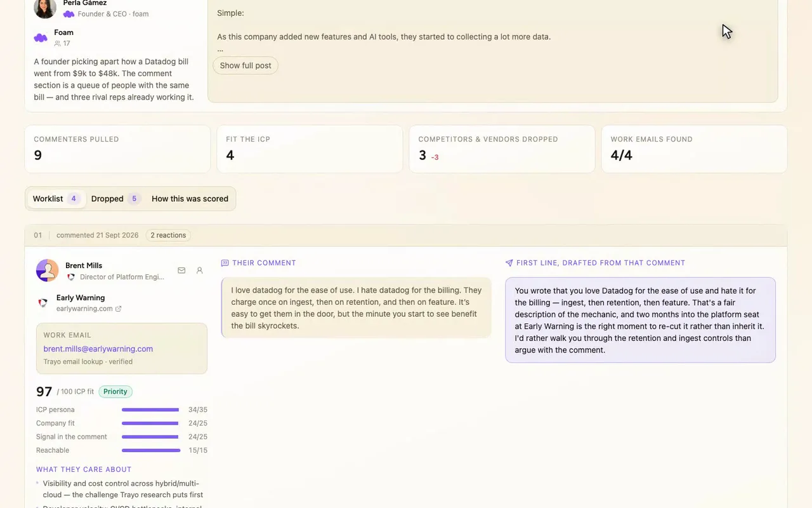Click the people count icon next to 17
The height and width of the screenshot is (508, 812).
[x=57, y=43]
